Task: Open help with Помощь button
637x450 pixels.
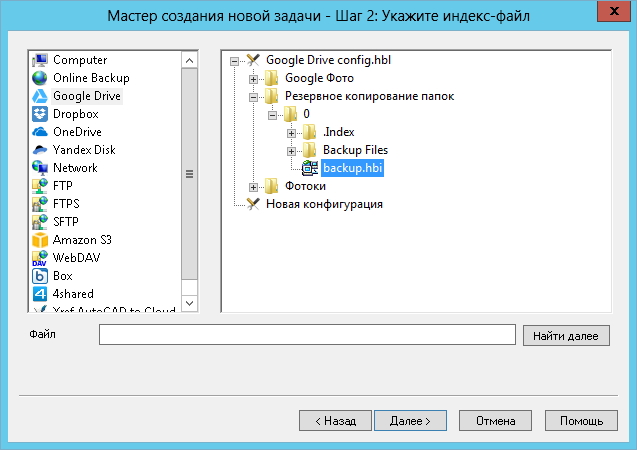Action: (581, 421)
